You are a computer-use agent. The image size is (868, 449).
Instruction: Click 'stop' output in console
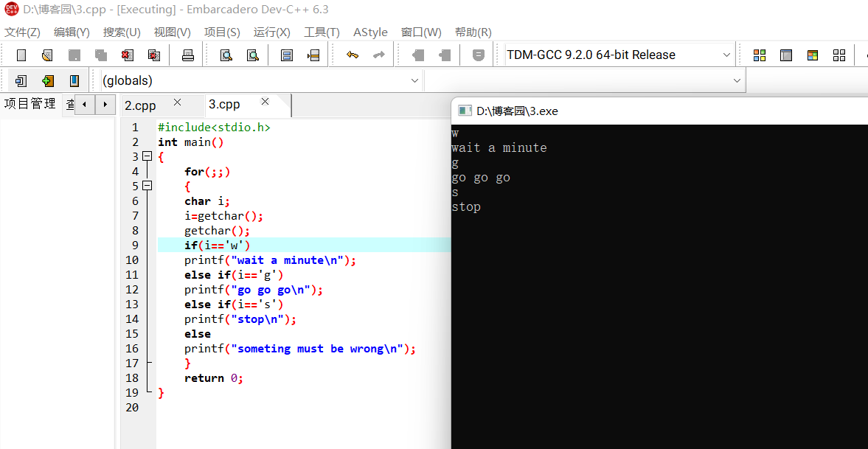(x=466, y=208)
